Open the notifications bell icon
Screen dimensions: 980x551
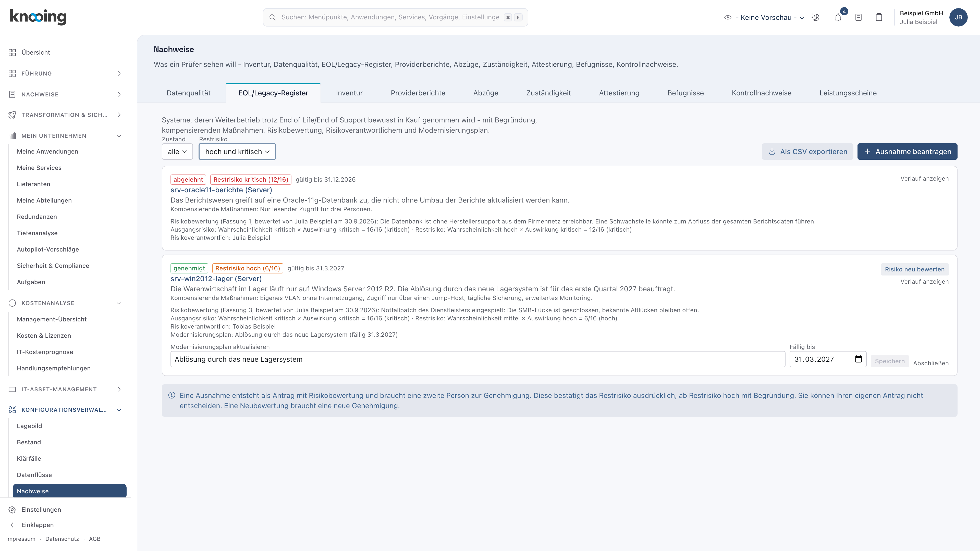pos(838,18)
